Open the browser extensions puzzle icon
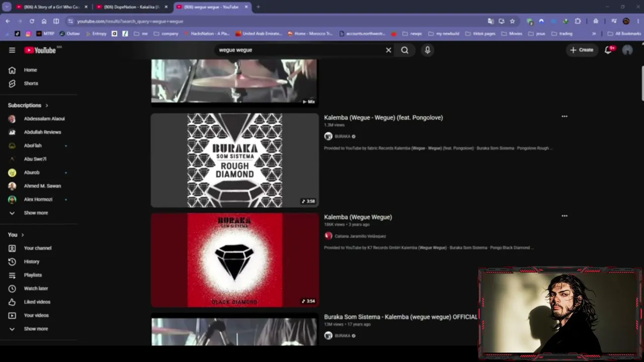 578,21
